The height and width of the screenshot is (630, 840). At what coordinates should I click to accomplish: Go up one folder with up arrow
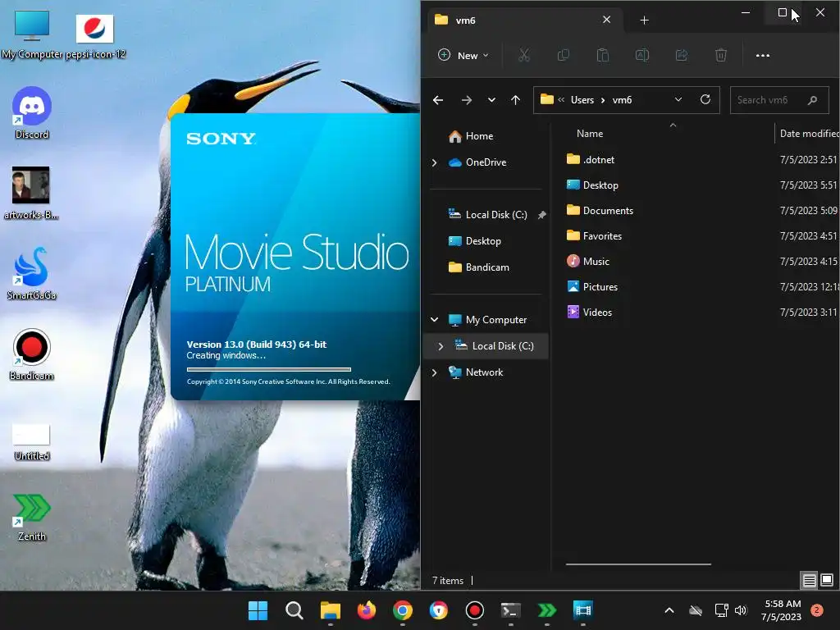coord(515,99)
